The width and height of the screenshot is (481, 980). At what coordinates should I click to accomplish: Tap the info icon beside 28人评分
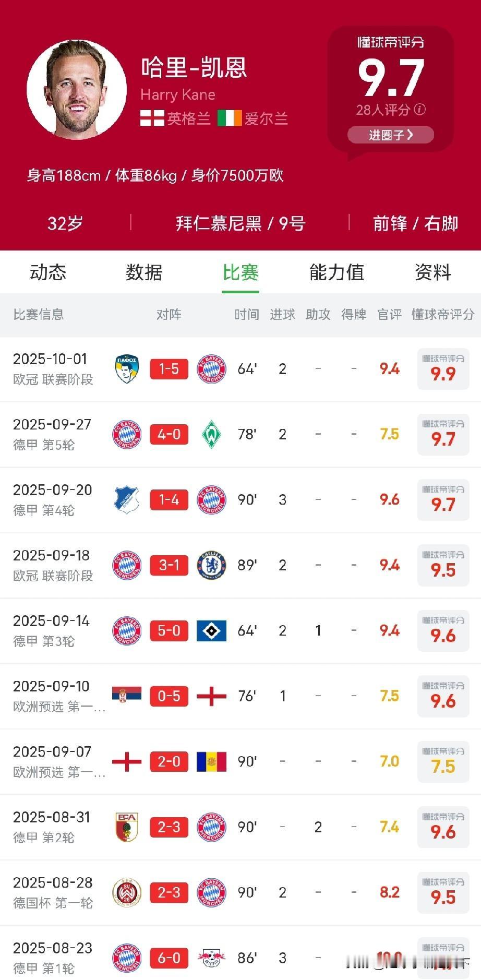pos(419,110)
